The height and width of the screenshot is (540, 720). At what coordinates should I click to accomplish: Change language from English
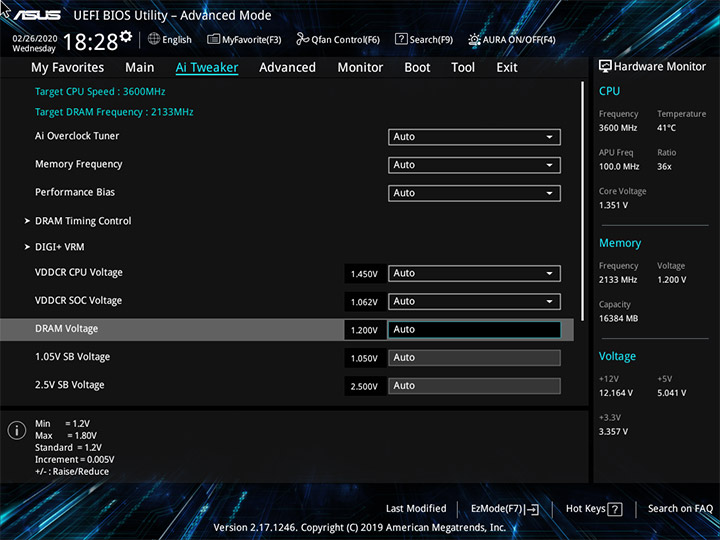pyautogui.click(x=170, y=39)
